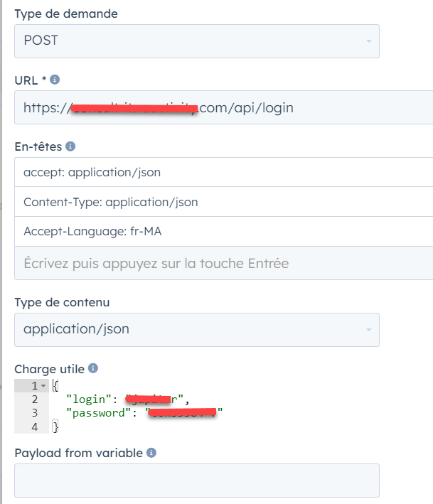
Task: Show help for Charge utile
Action: [93, 368]
